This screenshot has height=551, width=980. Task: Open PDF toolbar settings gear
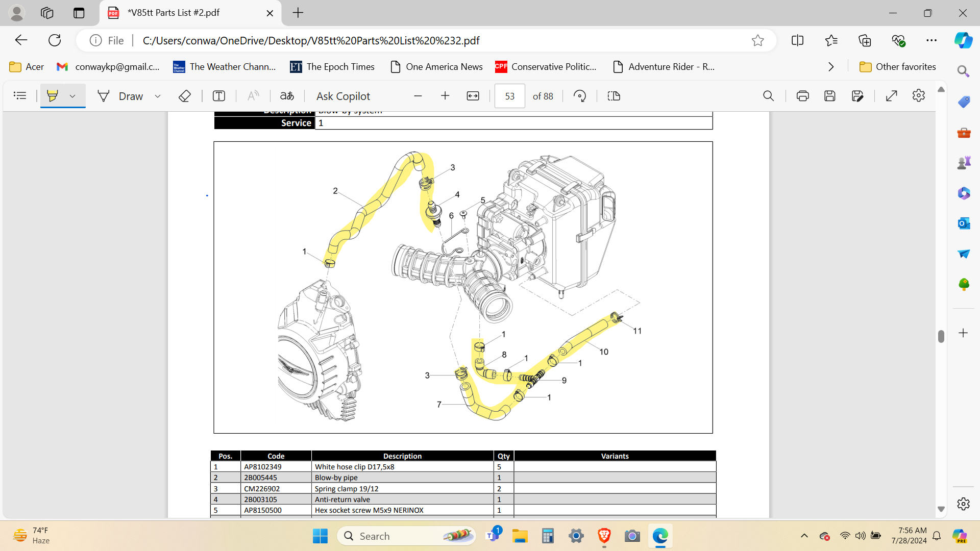pyautogui.click(x=919, y=96)
